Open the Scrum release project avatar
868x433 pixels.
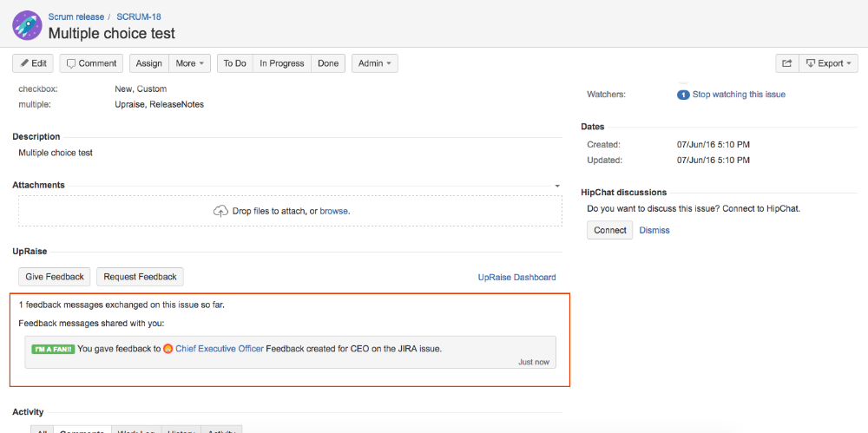coord(25,25)
